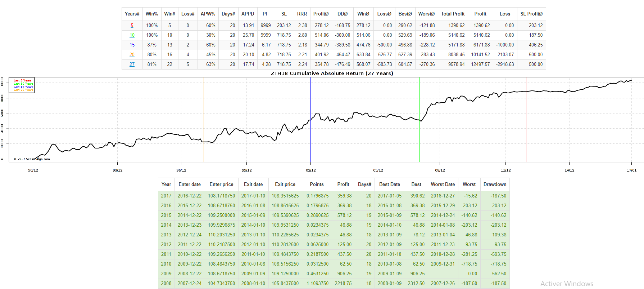Click the DDØ column header

tap(343, 14)
